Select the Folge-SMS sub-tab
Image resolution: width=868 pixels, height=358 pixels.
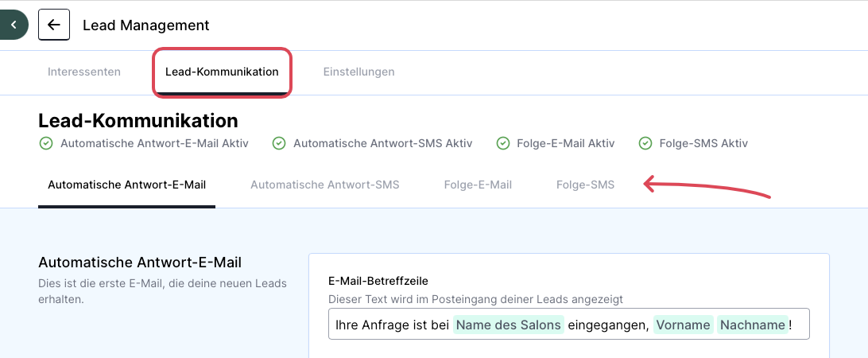pos(585,185)
